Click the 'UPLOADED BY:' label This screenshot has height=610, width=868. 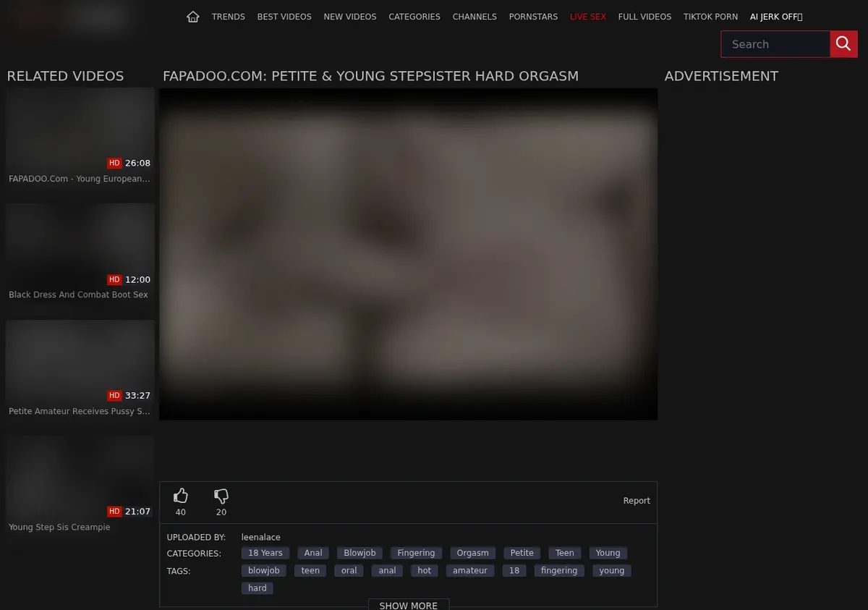point(197,537)
